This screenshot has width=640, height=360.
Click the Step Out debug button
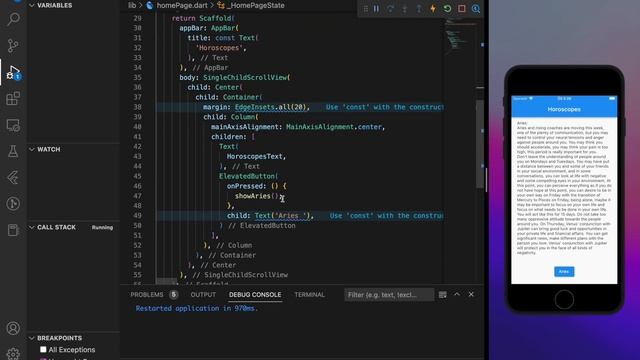[x=419, y=9]
